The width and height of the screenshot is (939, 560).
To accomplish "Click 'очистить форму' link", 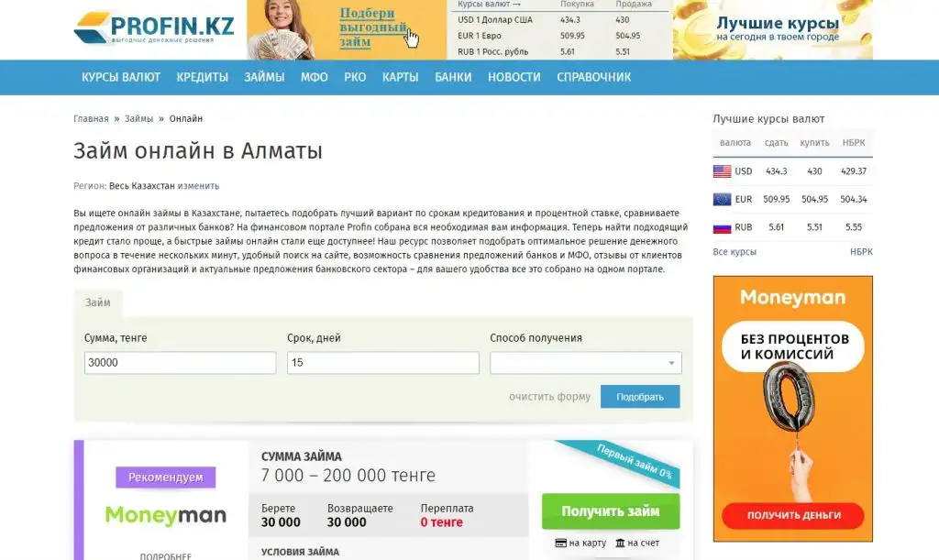I will pyautogui.click(x=550, y=397).
